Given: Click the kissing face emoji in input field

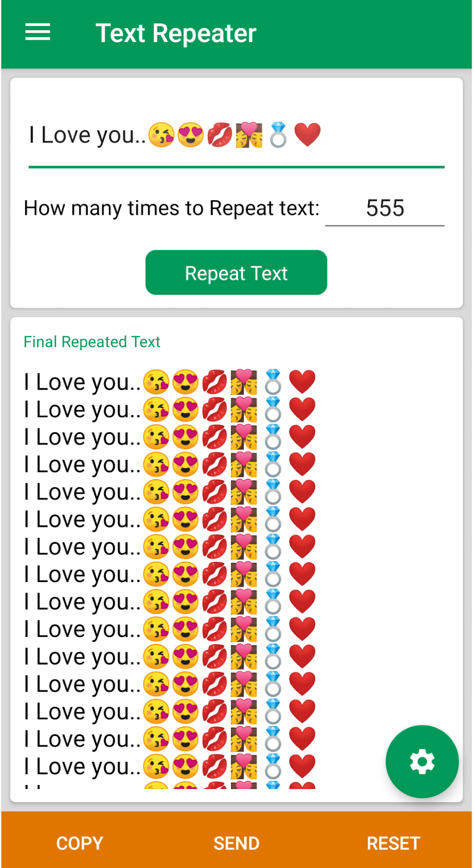Looking at the screenshot, I should 162,135.
